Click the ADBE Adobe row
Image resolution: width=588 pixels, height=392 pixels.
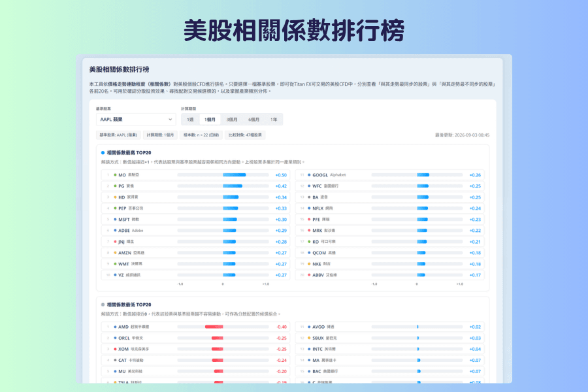point(195,231)
